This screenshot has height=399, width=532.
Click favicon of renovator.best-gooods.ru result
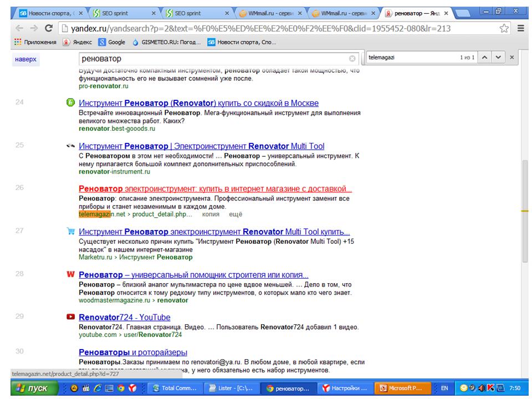click(70, 102)
